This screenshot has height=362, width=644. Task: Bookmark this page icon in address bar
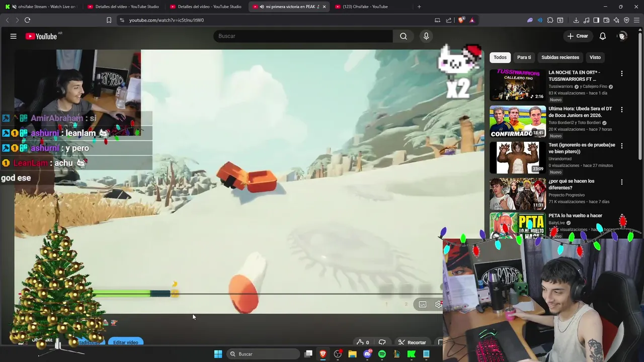[109, 20]
